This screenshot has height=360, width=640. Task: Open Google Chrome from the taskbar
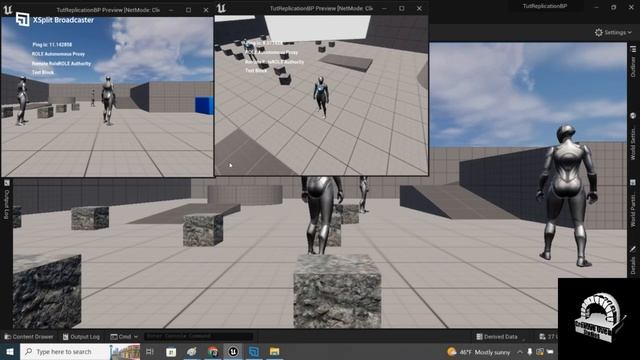pyautogui.click(x=213, y=351)
